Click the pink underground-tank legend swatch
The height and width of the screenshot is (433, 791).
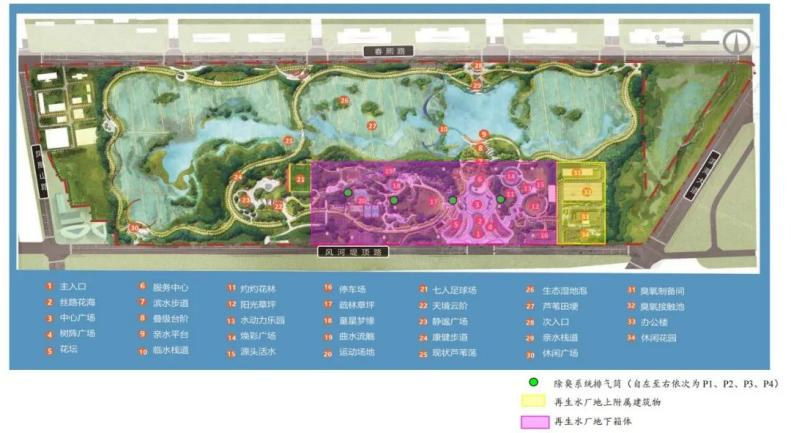click(535, 421)
